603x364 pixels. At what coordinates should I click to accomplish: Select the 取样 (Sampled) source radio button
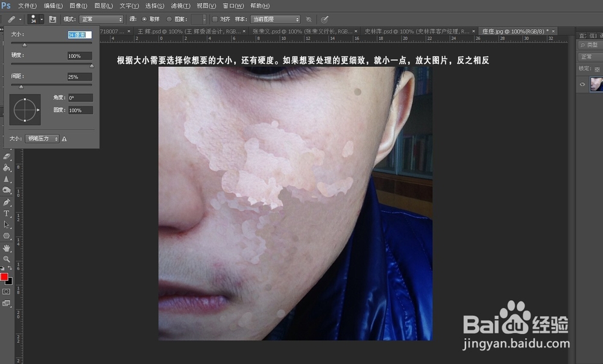pyautogui.click(x=145, y=19)
